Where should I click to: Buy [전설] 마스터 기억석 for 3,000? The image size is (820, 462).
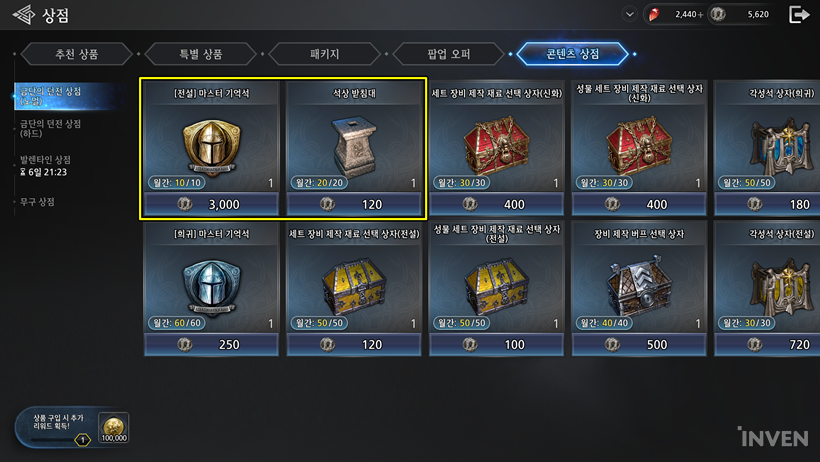pyautogui.click(x=211, y=204)
